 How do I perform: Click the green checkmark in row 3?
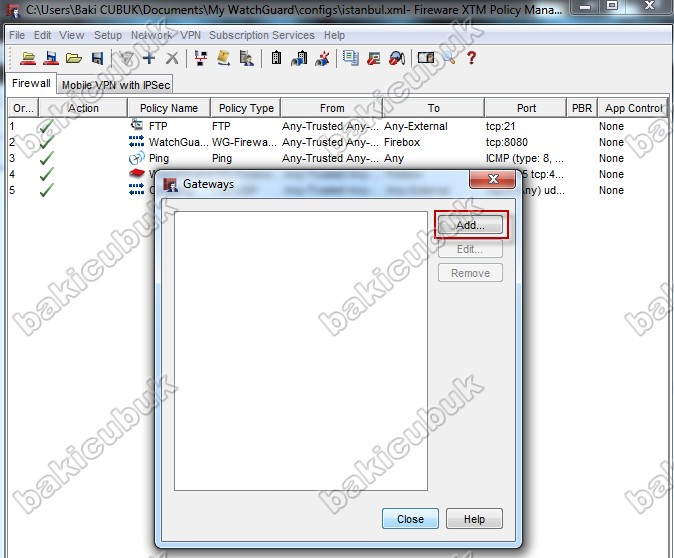46,158
